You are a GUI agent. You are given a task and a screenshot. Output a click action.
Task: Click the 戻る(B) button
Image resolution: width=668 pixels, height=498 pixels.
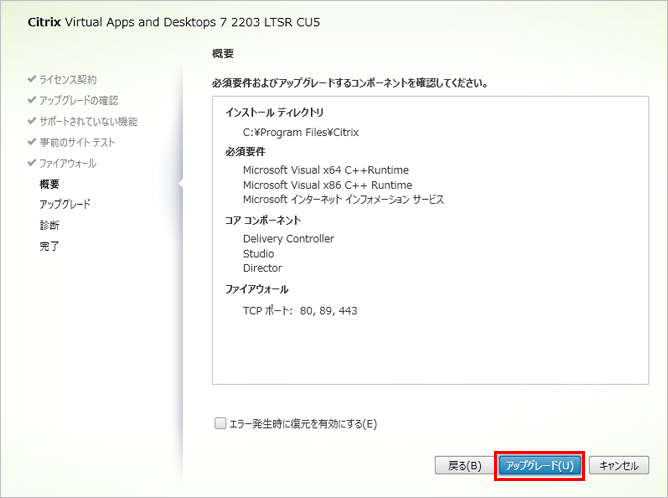464,466
